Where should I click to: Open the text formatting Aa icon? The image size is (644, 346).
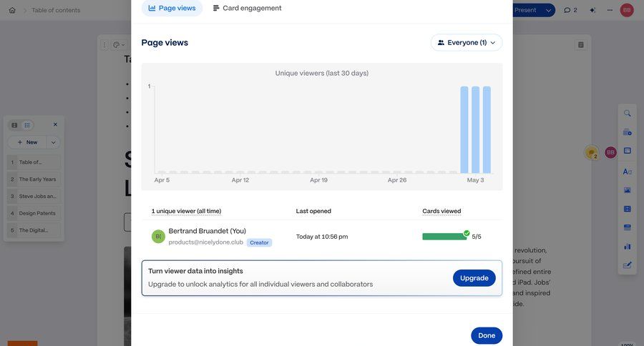[627, 172]
